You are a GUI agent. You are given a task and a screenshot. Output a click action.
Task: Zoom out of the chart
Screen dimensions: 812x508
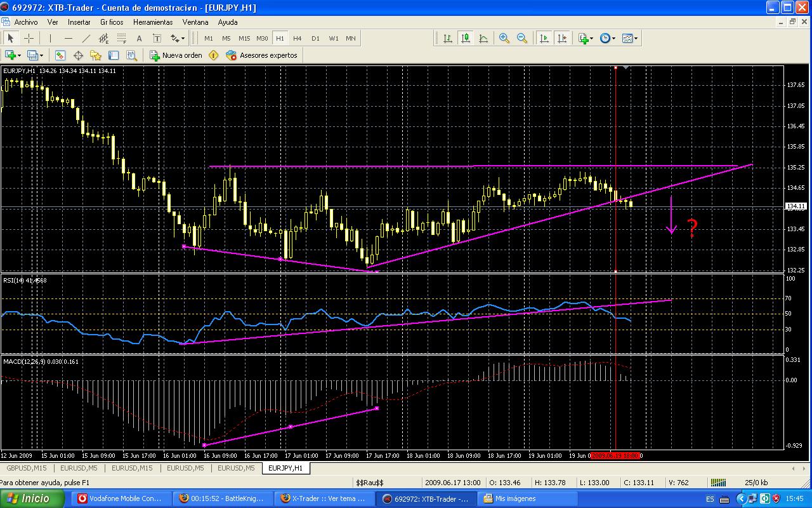tap(522, 38)
